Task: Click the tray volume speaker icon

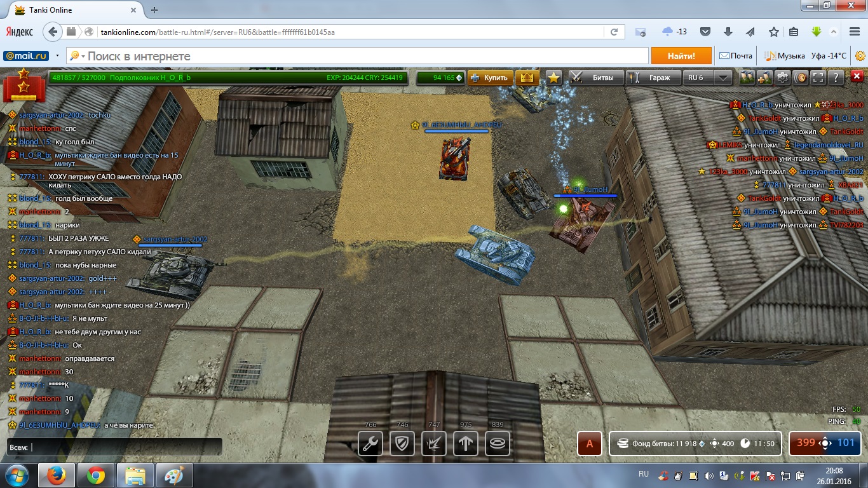Action: point(709,475)
